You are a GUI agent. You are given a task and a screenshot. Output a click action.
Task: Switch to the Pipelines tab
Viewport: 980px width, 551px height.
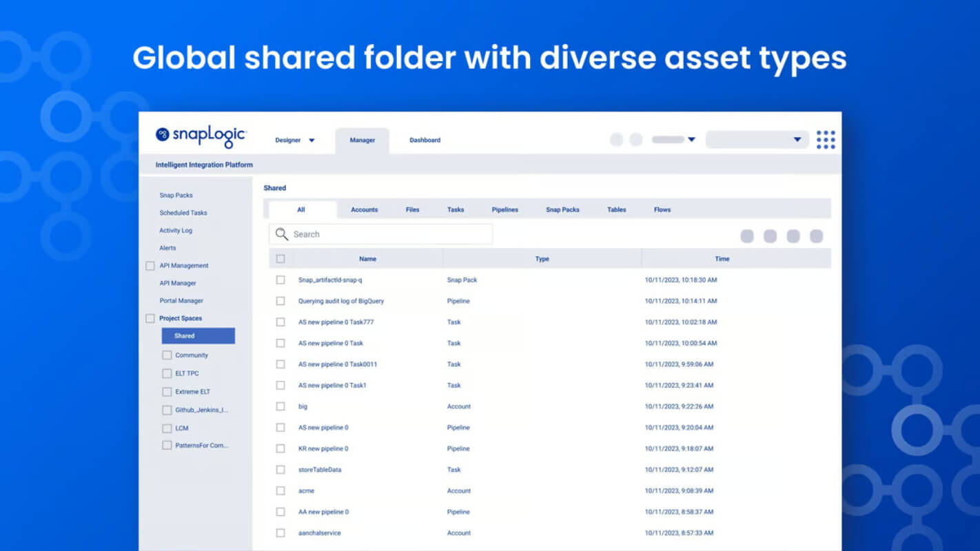(505, 210)
